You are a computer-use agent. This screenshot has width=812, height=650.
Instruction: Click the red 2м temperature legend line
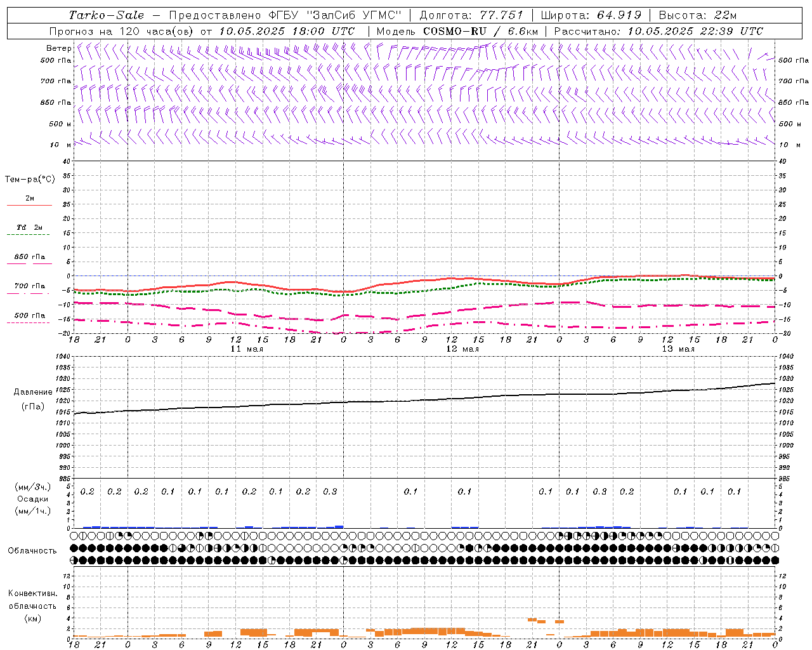(x=30, y=205)
